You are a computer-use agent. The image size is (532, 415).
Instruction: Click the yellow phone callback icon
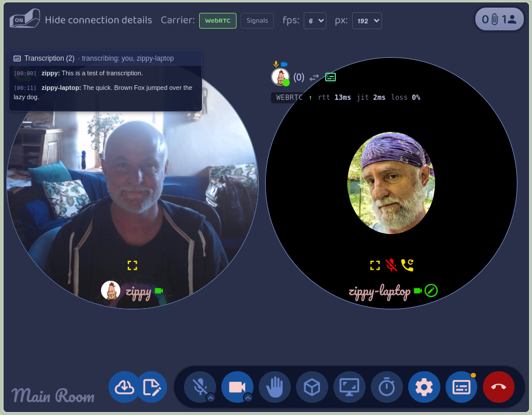(407, 265)
